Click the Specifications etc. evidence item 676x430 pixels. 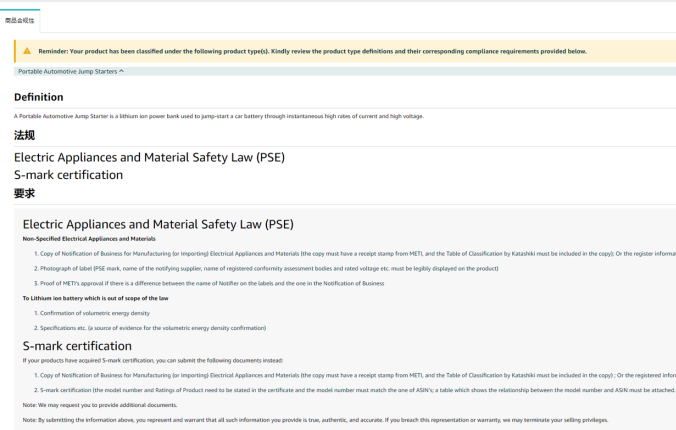(x=150, y=328)
